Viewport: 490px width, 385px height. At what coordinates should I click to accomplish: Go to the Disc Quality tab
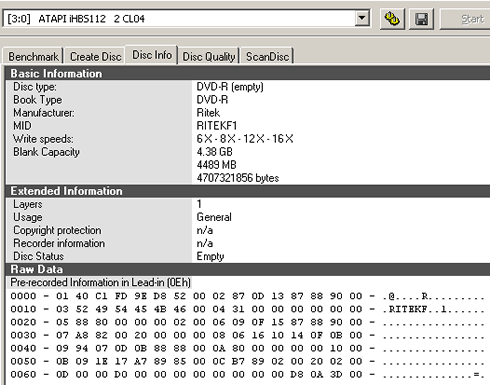209,56
